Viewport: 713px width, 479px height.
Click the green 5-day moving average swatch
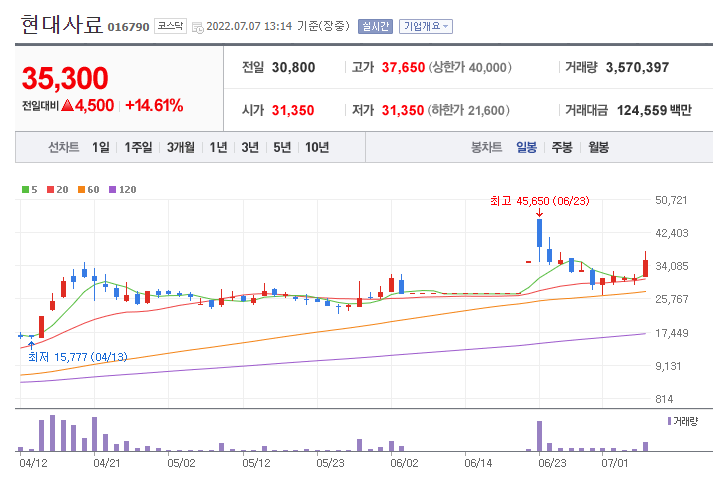coord(25,189)
